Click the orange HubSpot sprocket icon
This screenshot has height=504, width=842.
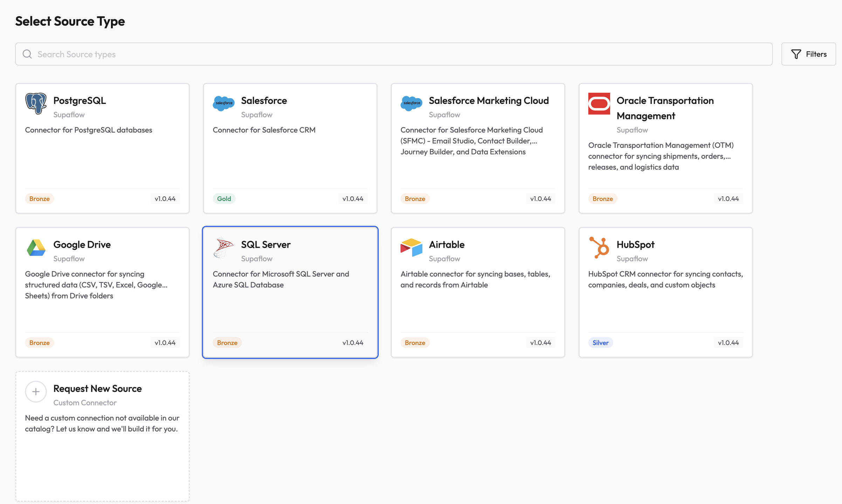coord(599,248)
